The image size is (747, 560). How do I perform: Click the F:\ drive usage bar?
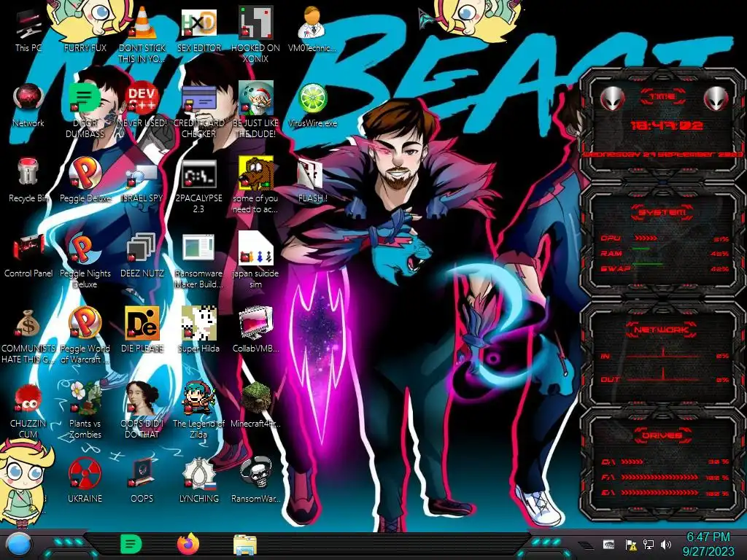coord(659,477)
